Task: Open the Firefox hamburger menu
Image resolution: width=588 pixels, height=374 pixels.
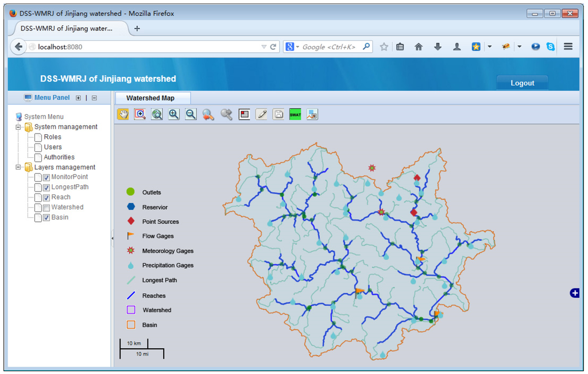Action: (568, 47)
